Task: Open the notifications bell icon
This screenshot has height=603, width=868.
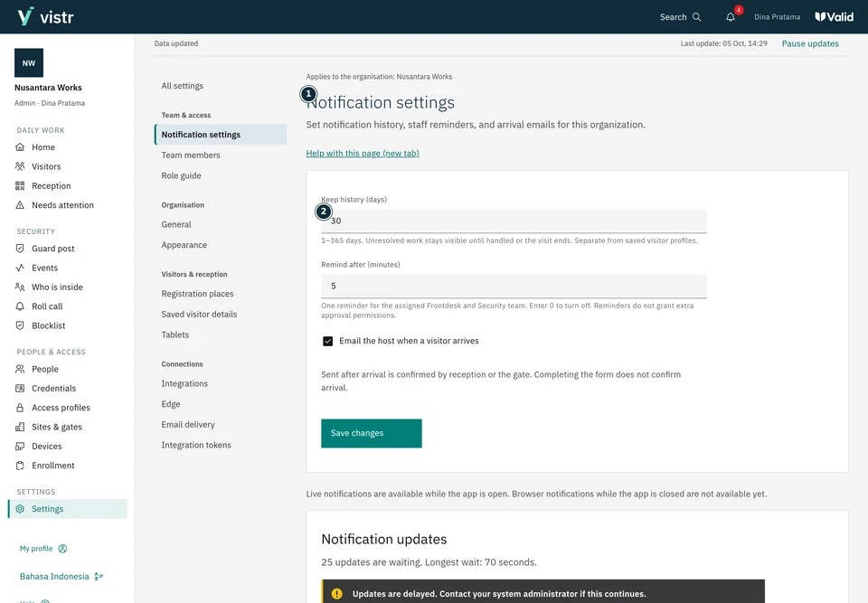Action: tap(731, 17)
